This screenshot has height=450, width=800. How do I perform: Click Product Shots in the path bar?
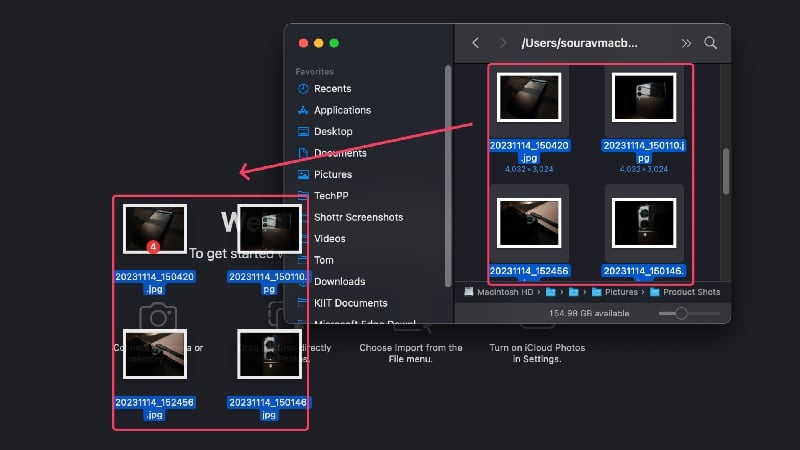coord(691,292)
